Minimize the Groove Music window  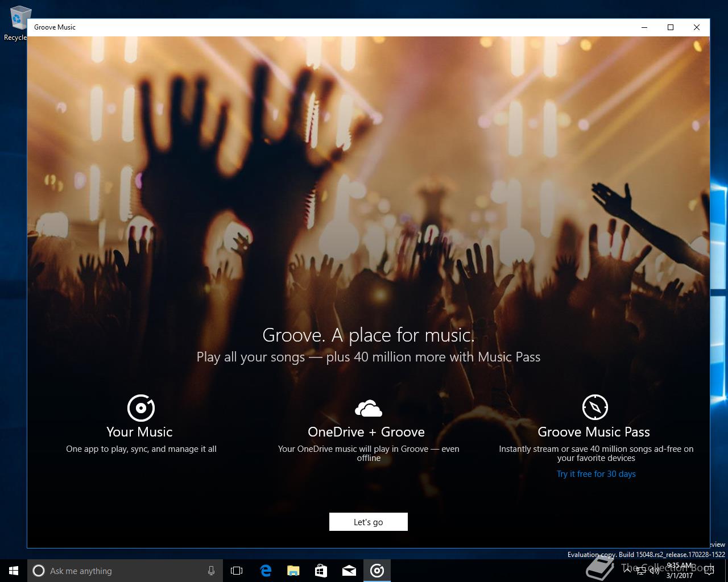click(x=644, y=27)
